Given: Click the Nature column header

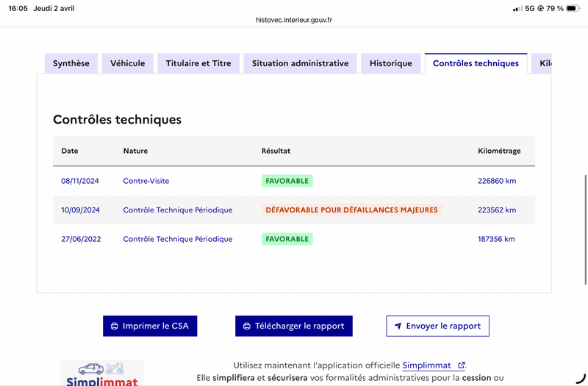Looking at the screenshot, I should click(x=135, y=151).
